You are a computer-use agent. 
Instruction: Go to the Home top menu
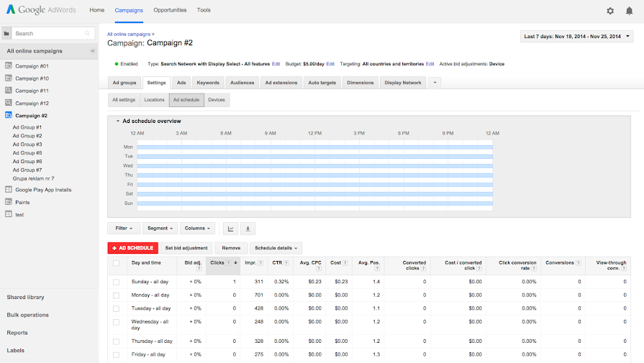pyautogui.click(x=97, y=10)
